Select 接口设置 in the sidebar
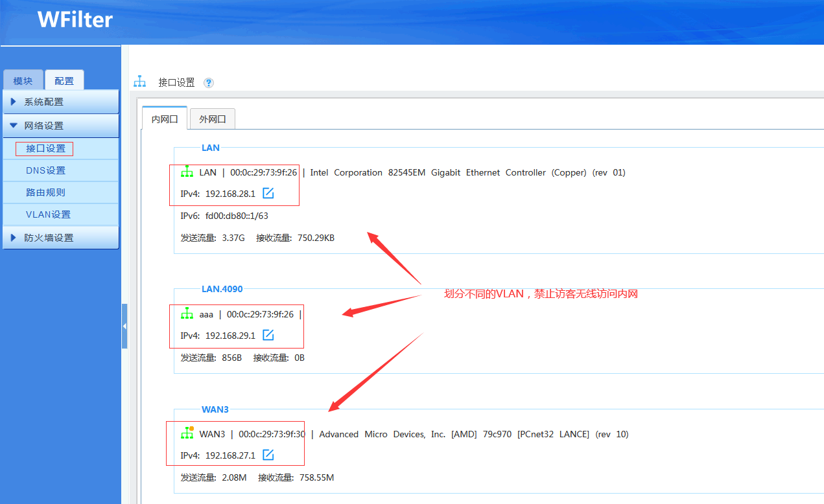 (45, 148)
